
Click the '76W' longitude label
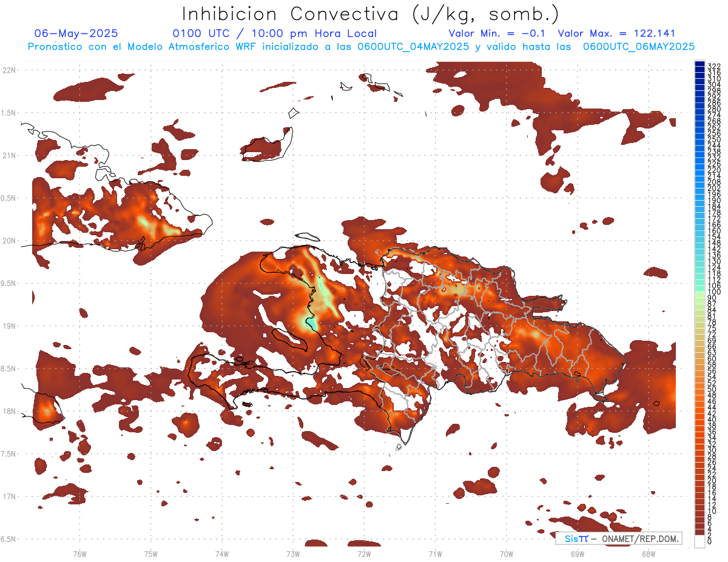click(79, 554)
